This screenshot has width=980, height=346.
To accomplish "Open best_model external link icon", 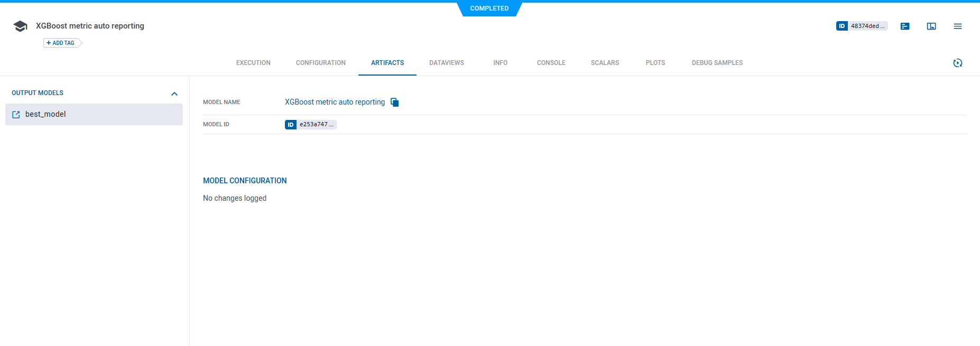I will tap(16, 115).
